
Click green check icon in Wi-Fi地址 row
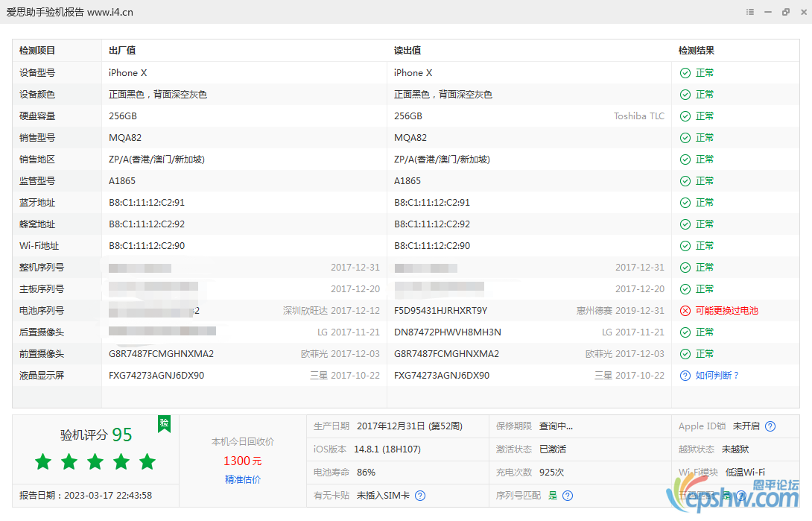pyautogui.click(x=685, y=246)
